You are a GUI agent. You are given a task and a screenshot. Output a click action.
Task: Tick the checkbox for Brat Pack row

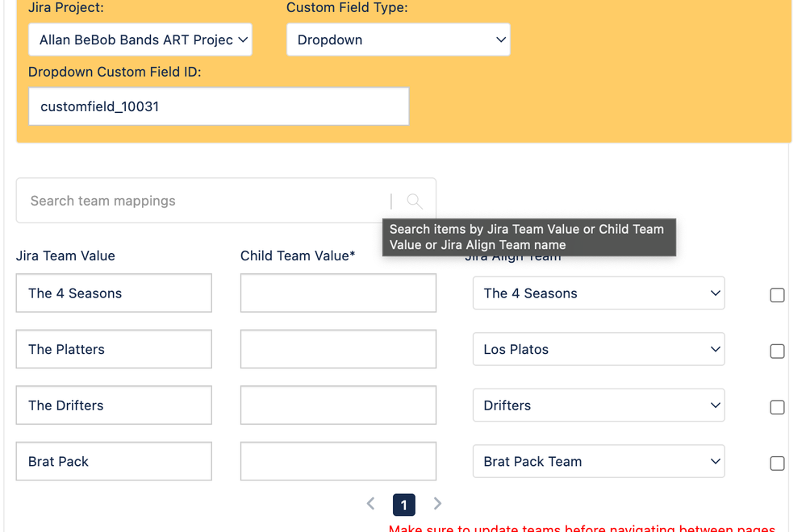(x=777, y=463)
